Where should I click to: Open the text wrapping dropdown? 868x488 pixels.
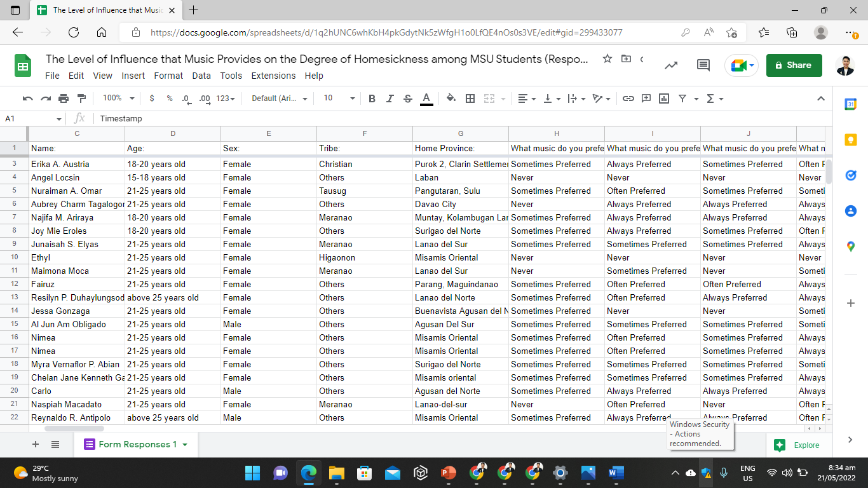tap(576, 98)
